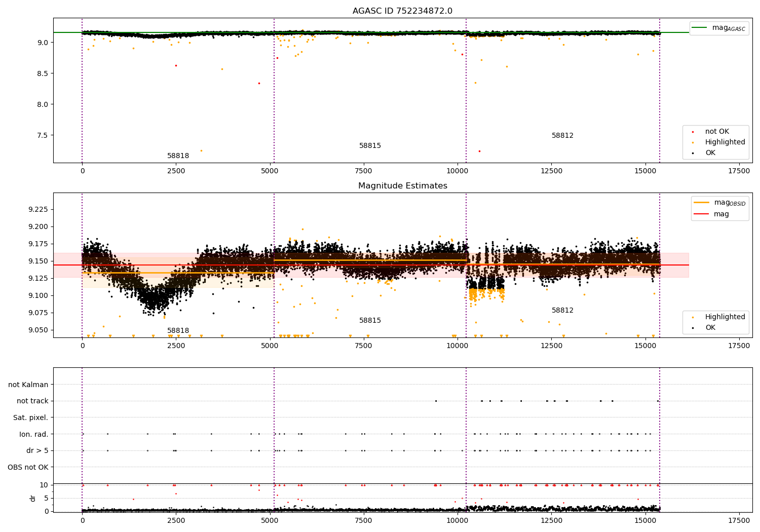
Task: Click the "Sat. pixel." row label
Action: click(31, 418)
